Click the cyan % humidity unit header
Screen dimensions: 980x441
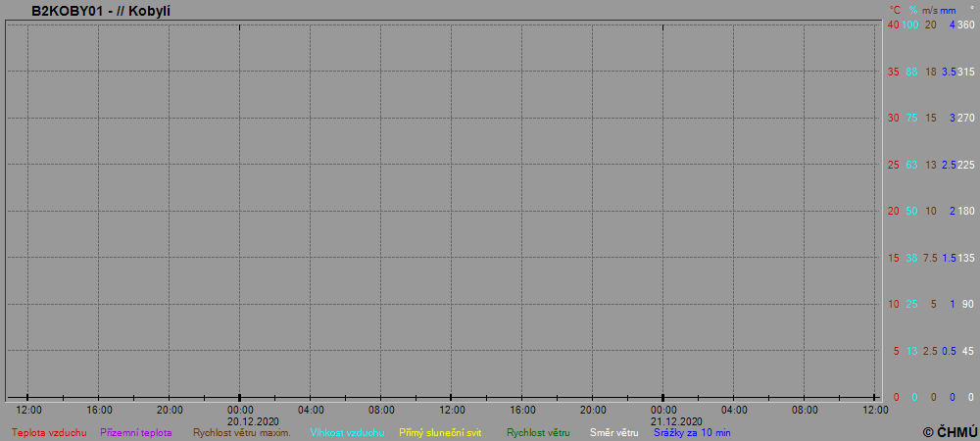pos(912,10)
